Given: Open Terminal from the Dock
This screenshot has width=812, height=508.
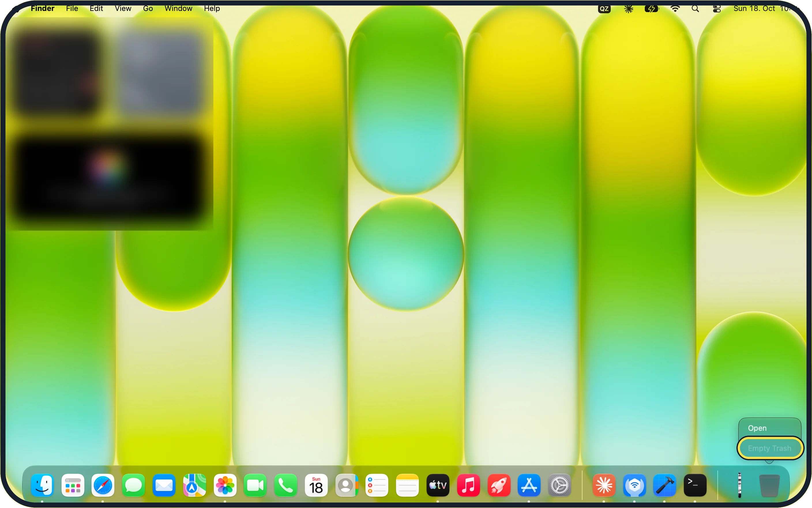Looking at the screenshot, I should (x=695, y=485).
